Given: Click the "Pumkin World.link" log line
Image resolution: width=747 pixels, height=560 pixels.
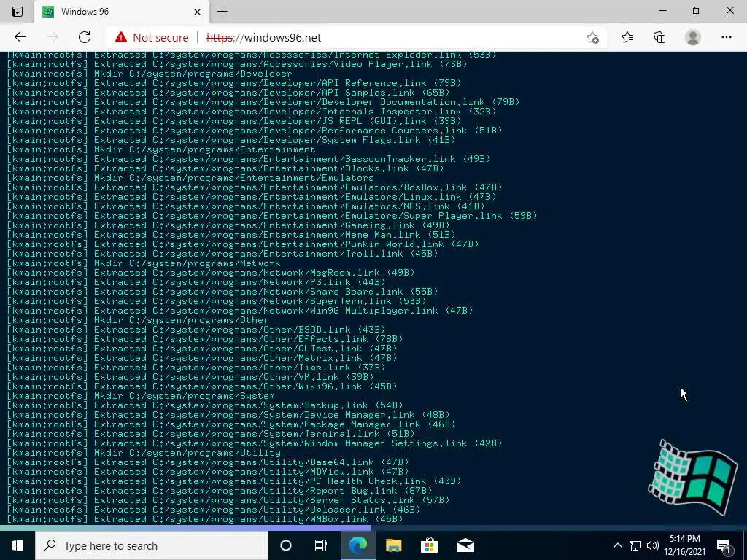Looking at the screenshot, I should pos(243,244).
